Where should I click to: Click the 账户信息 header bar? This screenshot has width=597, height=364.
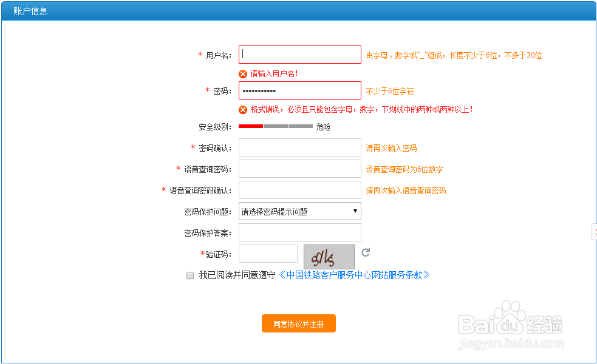[x=30, y=11]
